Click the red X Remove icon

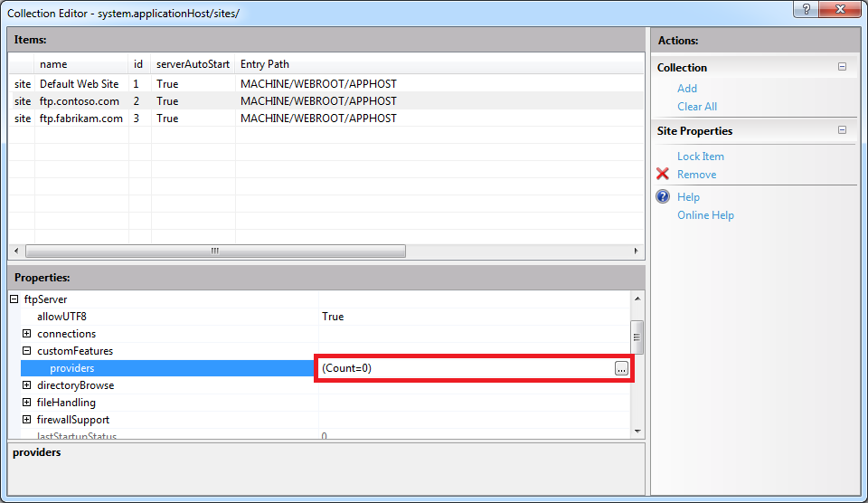point(663,175)
